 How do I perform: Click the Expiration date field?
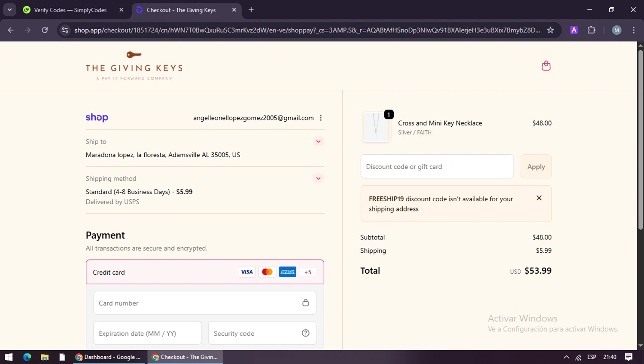tap(147, 333)
